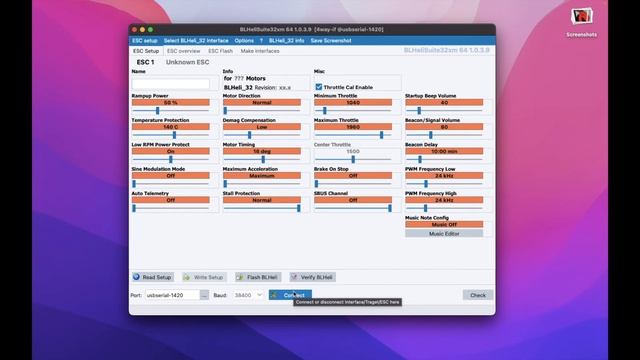Click the Write Setup icon
The width and height of the screenshot is (640, 360).
(187, 277)
